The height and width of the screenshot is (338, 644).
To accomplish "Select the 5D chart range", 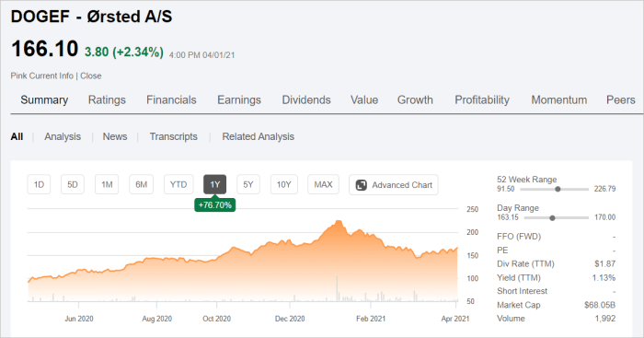I will 73,184.
